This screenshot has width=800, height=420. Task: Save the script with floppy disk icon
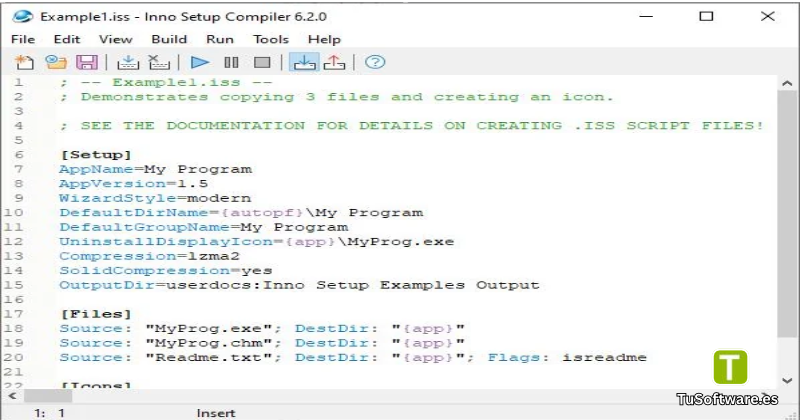(x=87, y=62)
